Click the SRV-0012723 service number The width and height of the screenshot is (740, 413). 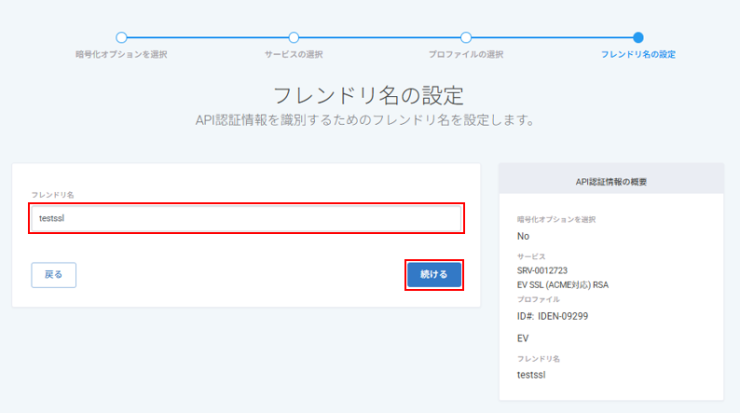[542, 270]
